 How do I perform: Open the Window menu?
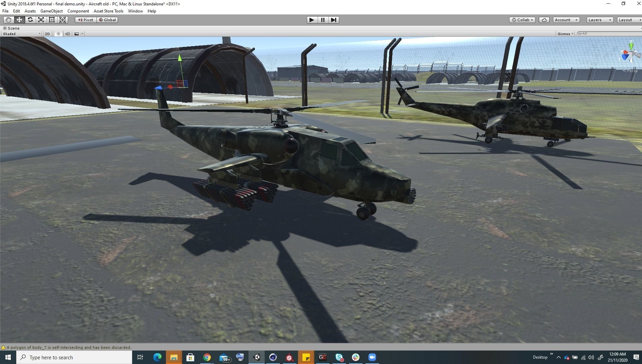[136, 11]
